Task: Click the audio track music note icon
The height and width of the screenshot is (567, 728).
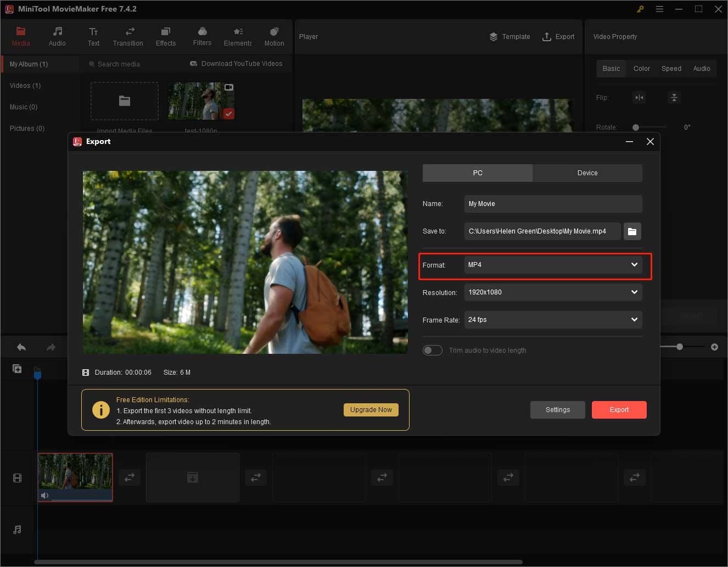Action: coord(18,530)
